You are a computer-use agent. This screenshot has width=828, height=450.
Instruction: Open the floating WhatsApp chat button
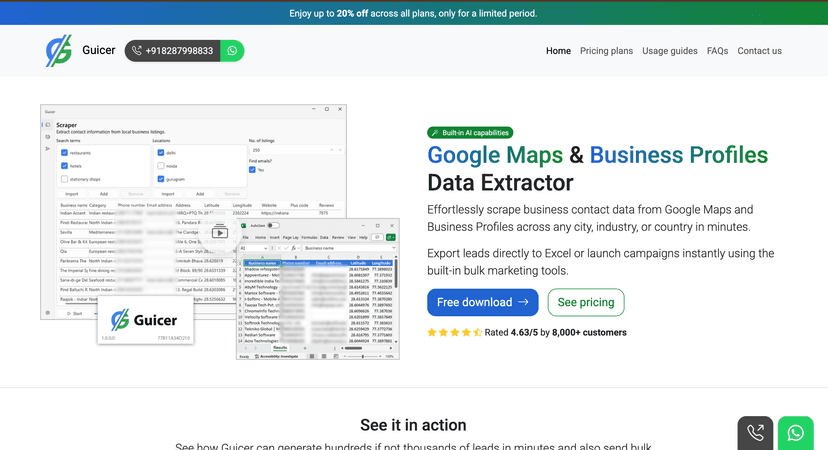point(795,433)
